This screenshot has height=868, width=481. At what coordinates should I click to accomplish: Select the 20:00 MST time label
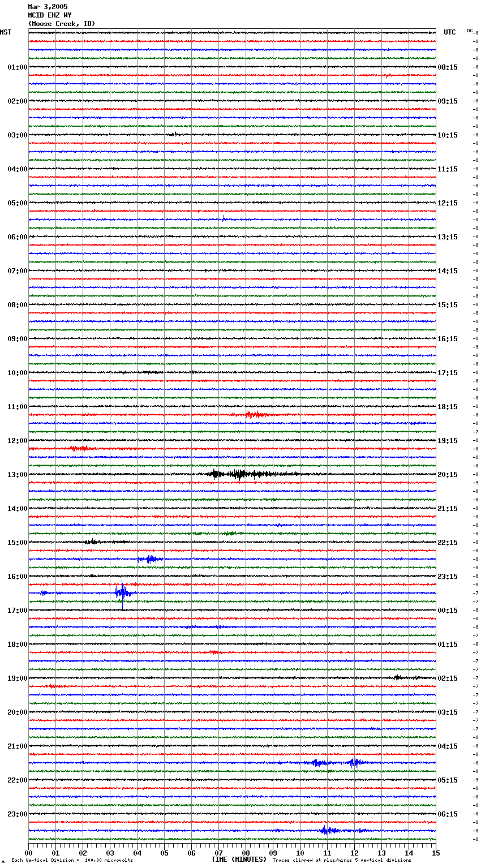(18, 712)
